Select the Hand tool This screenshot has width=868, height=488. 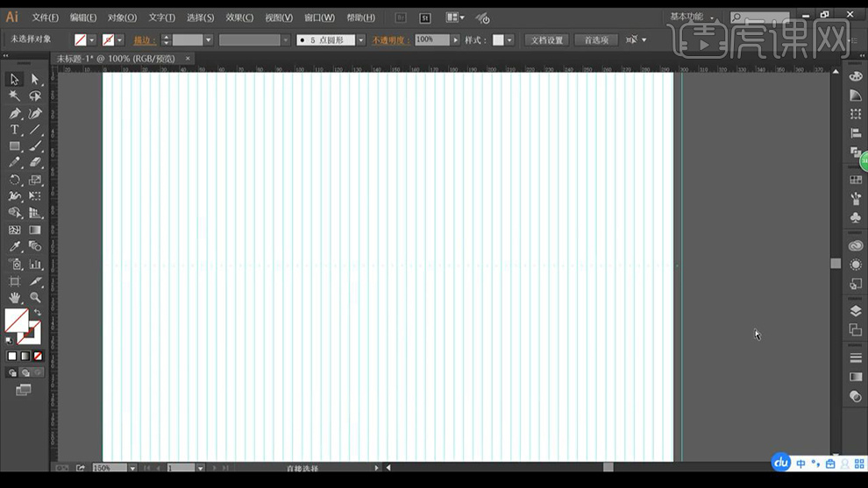[15, 298]
